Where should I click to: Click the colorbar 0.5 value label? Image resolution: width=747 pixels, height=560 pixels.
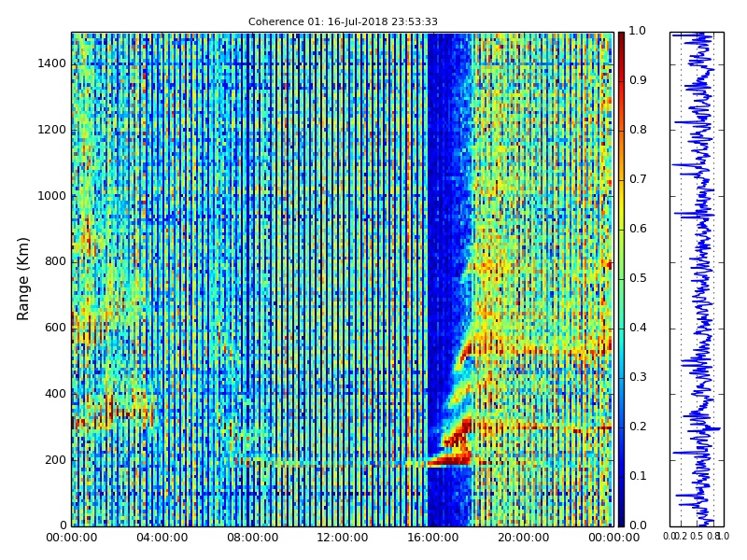tap(638, 278)
